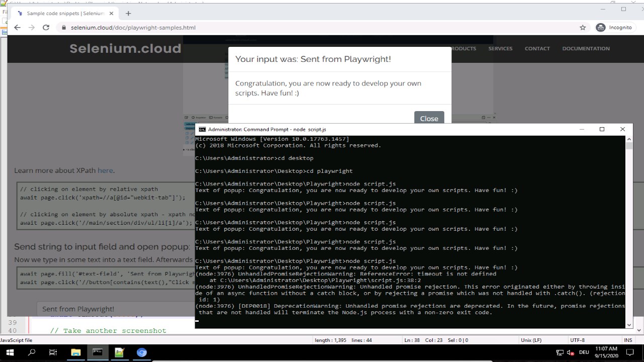Click 'JavaScript file' status bar label
644x362 pixels.
[x=16, y=340]
